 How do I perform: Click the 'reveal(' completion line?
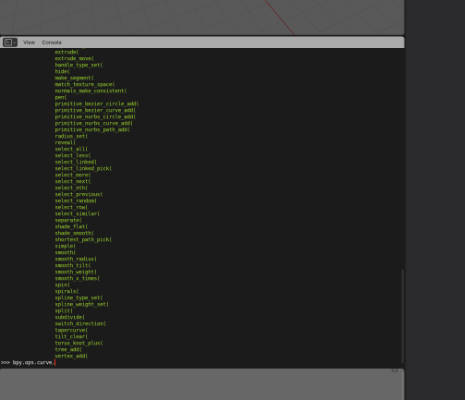tap(65, 142)
